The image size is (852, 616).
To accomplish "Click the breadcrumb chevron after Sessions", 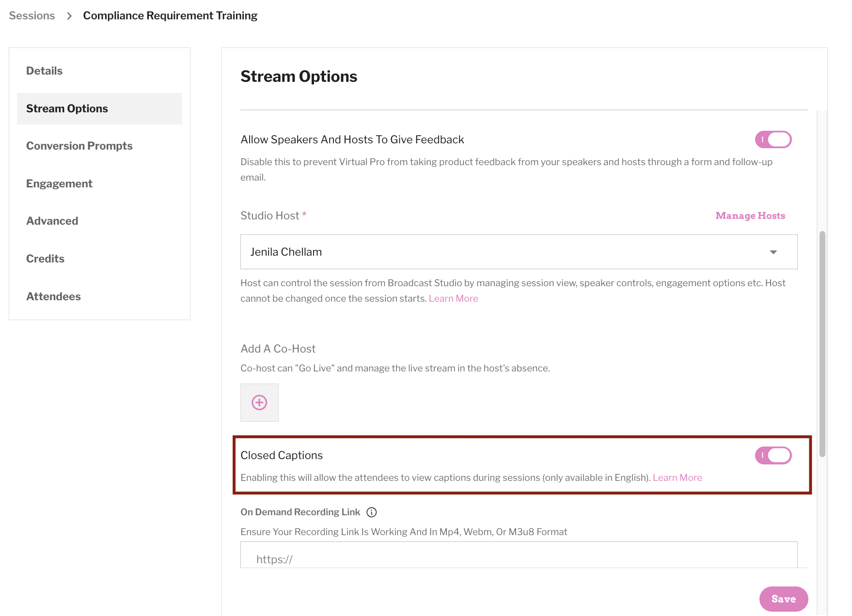I will pos(69,16).
